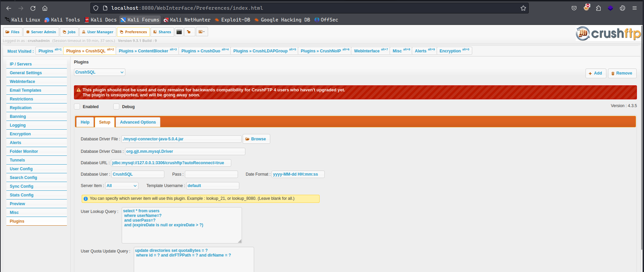
Task: Click the Add plugin button
Action: 596,73
